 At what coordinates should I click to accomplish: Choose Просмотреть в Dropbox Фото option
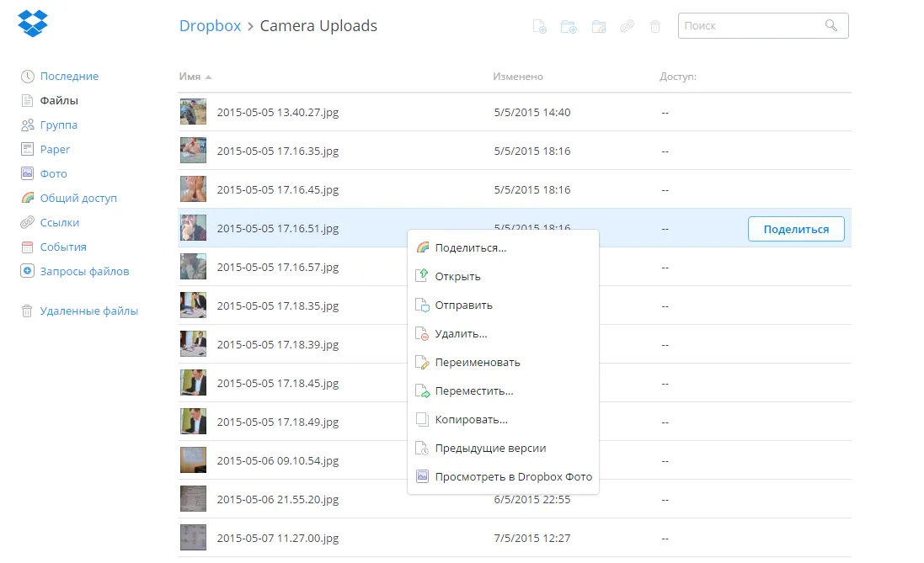(x=513, y=477)
